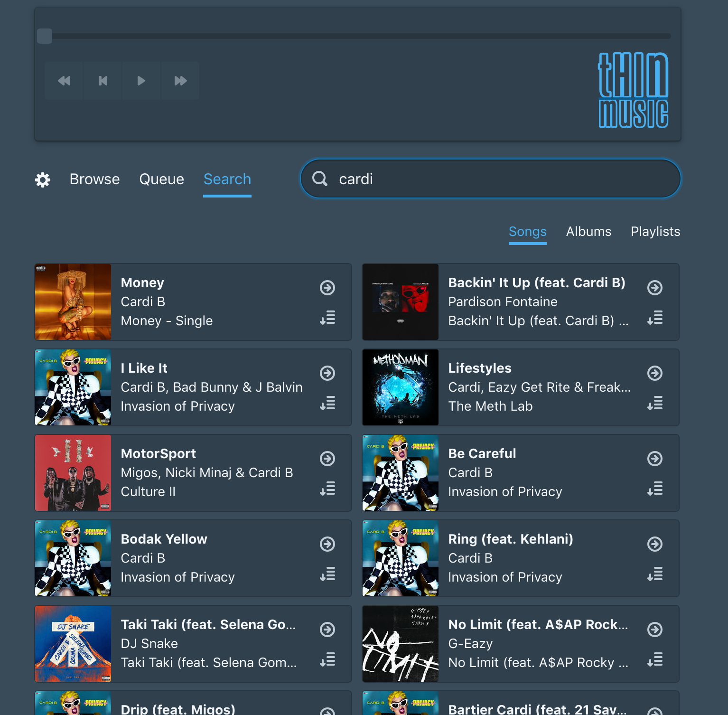Queue 'No Limit' with list icon
Image resolution: width=728 pixels, height=715 pixels.
655,659
